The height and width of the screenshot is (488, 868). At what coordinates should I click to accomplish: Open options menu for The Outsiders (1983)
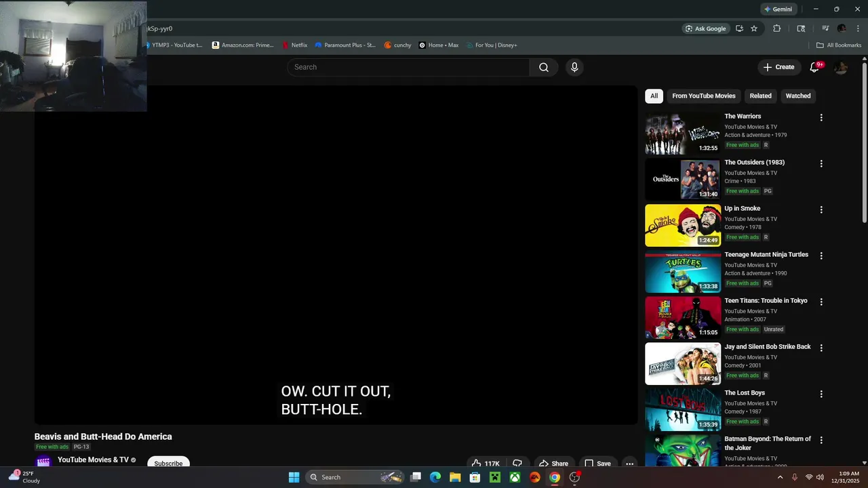821,163
